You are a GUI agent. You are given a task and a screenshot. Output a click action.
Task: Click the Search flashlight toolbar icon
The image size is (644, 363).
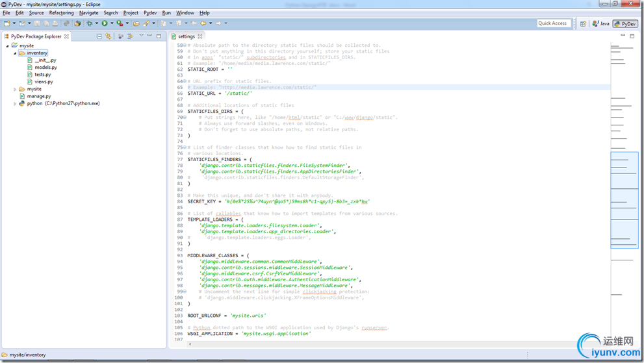click(x=146, y=23)
